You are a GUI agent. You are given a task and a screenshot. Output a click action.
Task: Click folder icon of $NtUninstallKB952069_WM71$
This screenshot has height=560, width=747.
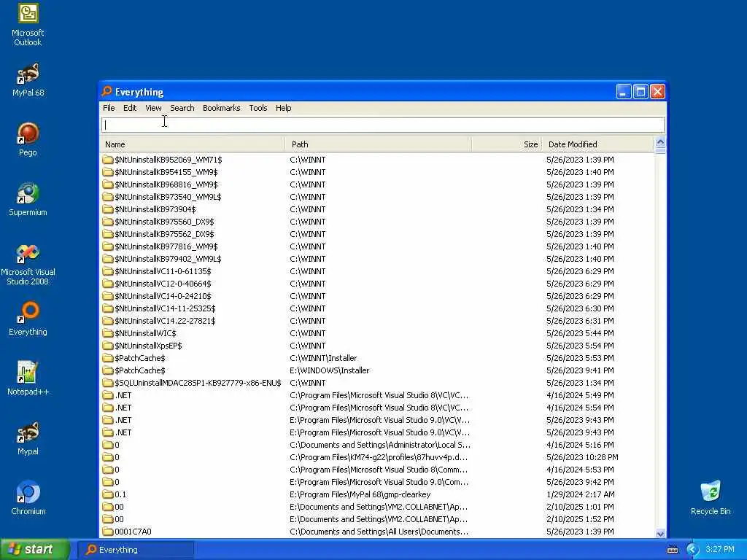coord(108,160)
